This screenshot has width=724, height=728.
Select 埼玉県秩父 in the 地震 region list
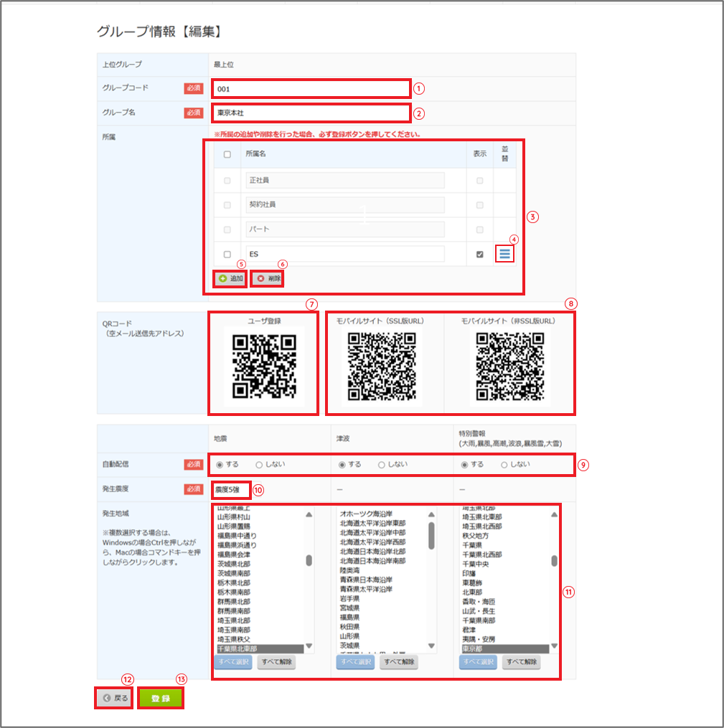click(234, 639)
